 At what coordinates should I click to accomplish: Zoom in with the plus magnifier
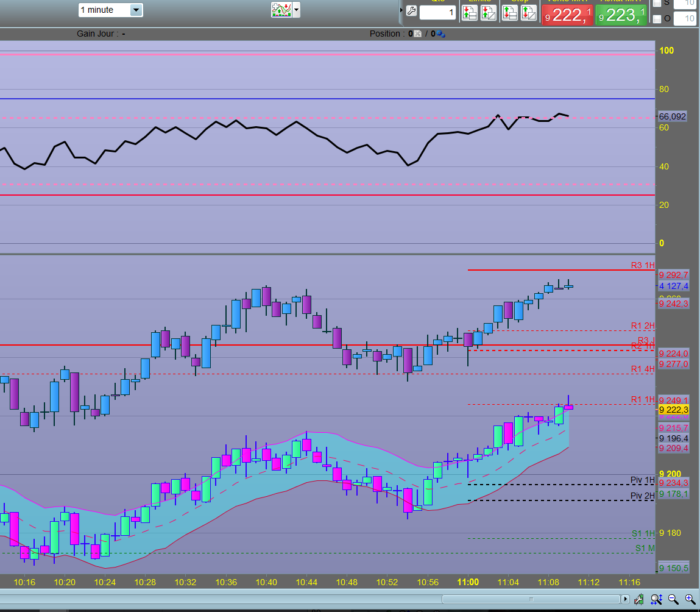click(x=690, y=599)
